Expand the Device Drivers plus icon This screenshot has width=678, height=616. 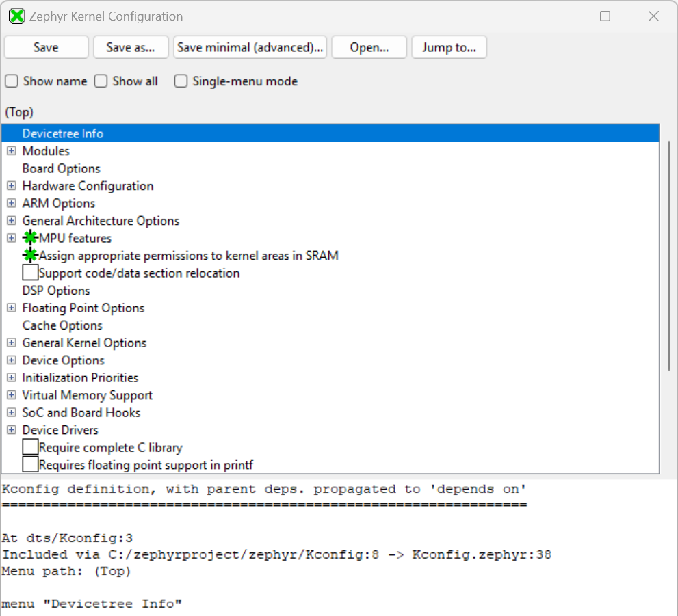[12, 430]
